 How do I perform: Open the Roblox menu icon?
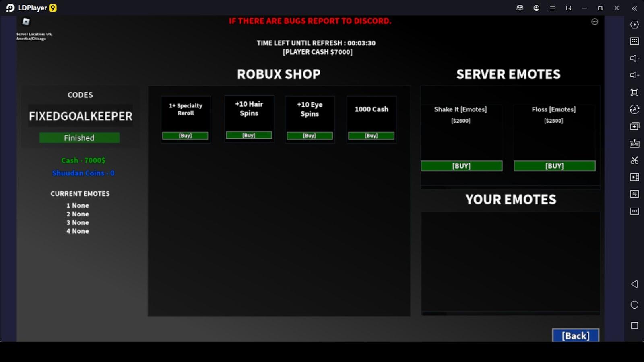(26, 21)
